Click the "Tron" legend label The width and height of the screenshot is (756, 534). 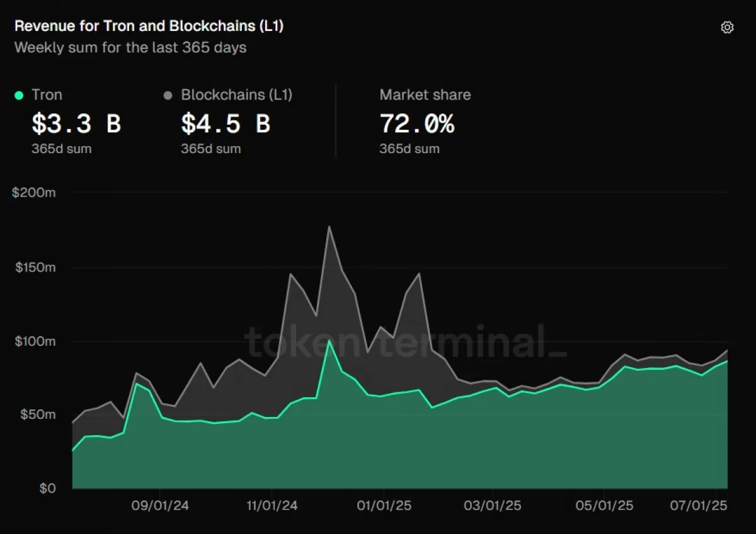[47, 95]
